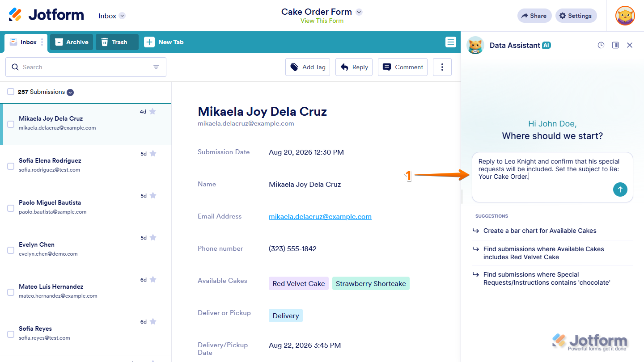
Task: Open Inbox tab options dots
Action: tap(42, 42)
